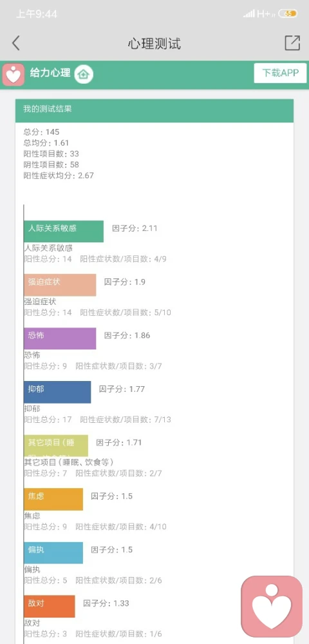Tap the green home icon

click(x=84, y=74)
